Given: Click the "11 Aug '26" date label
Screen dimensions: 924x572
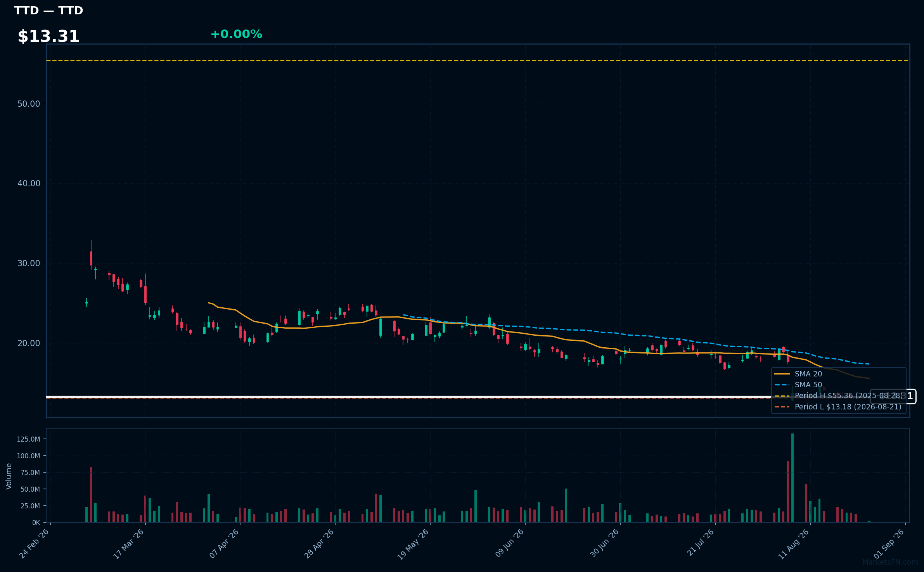Looking at the screenshot, I should [794, 544].
